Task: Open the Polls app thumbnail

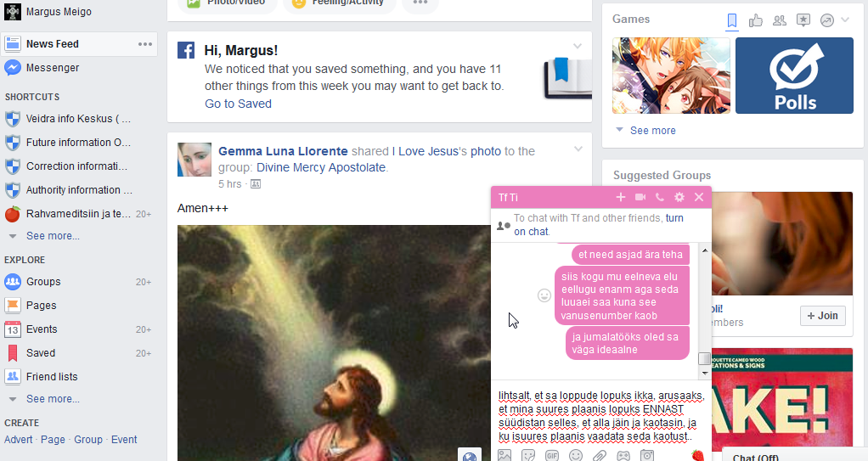Action: 794,76
